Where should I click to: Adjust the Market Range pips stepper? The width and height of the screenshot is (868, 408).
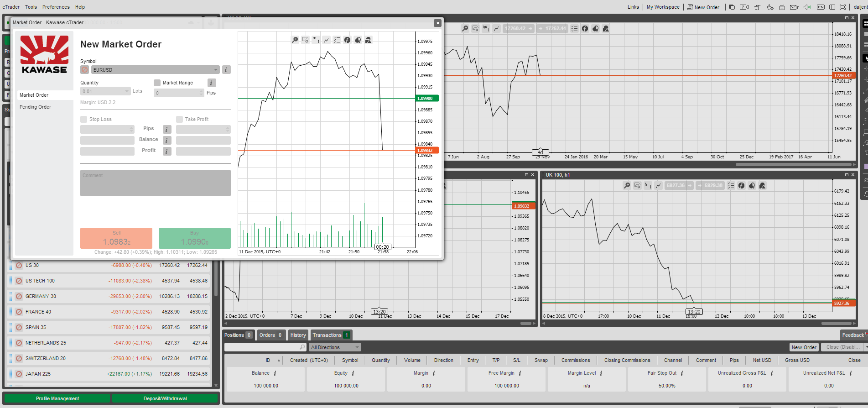(x=202, y=93)
